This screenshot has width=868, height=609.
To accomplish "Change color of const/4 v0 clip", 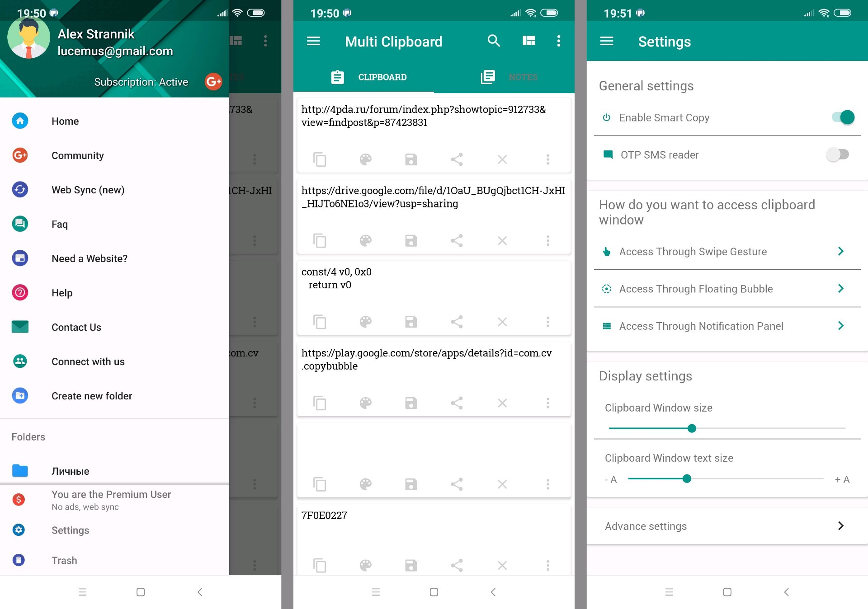I will pos(365,322).
